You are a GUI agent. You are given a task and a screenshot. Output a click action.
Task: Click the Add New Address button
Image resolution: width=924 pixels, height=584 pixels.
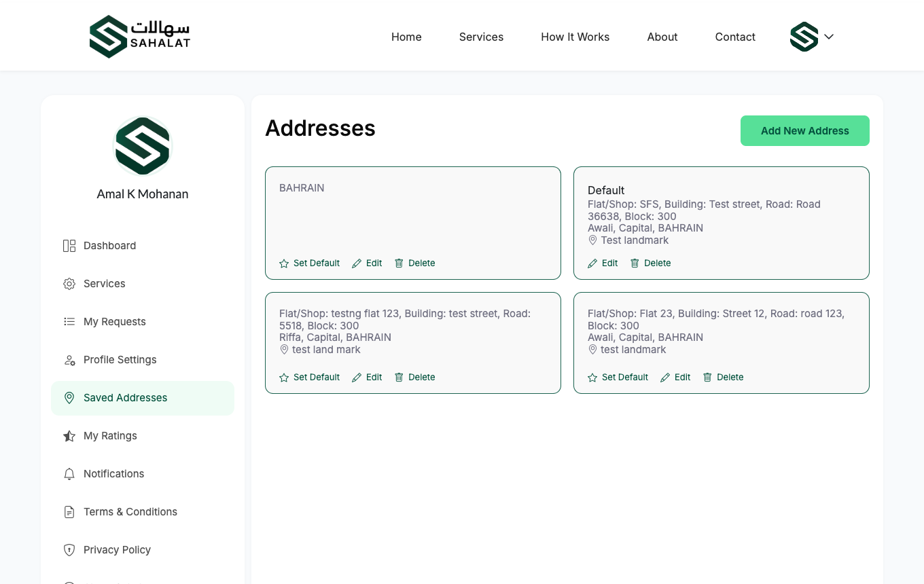pos(805,130)
